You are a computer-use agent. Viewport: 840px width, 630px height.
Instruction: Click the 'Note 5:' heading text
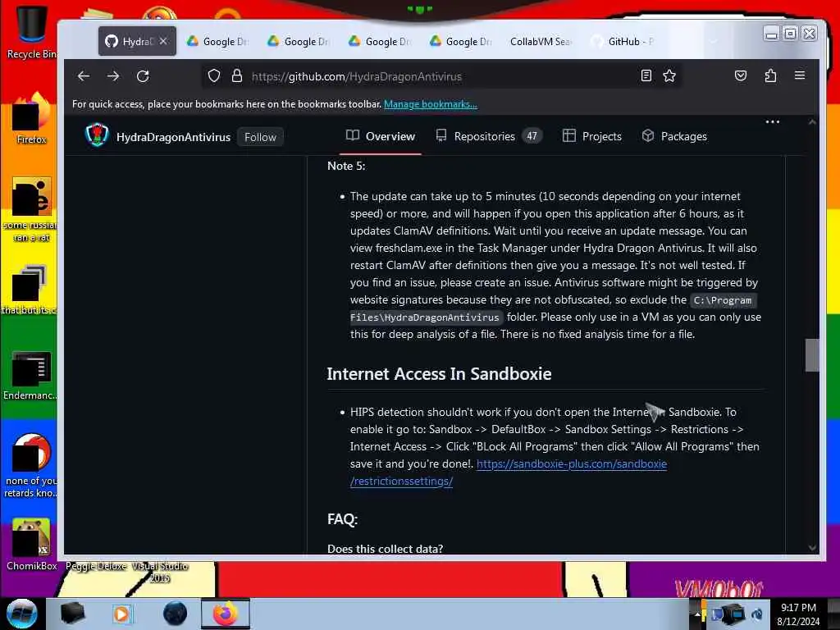click(x=346, y=166)
